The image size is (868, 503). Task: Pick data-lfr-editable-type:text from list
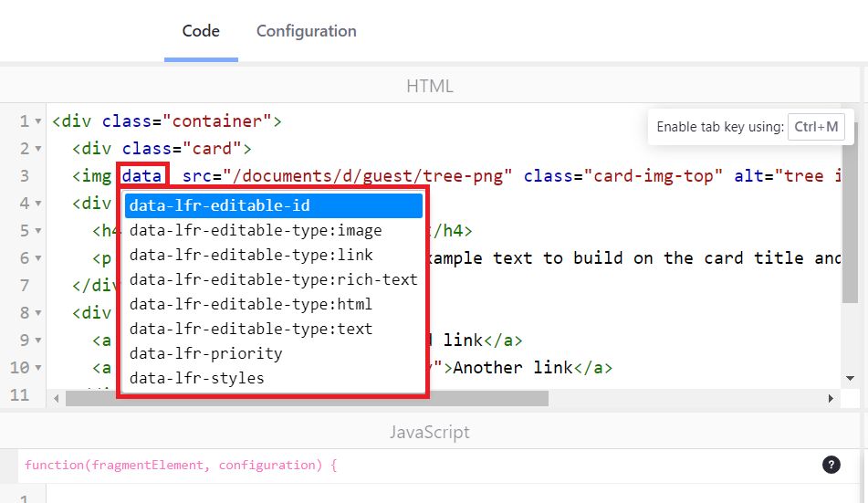coord(274,329)
